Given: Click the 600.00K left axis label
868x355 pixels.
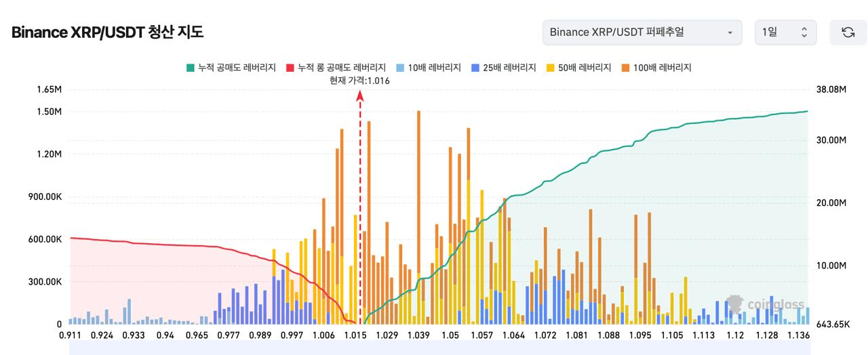Looking at the screenshot, I should 46,239.
